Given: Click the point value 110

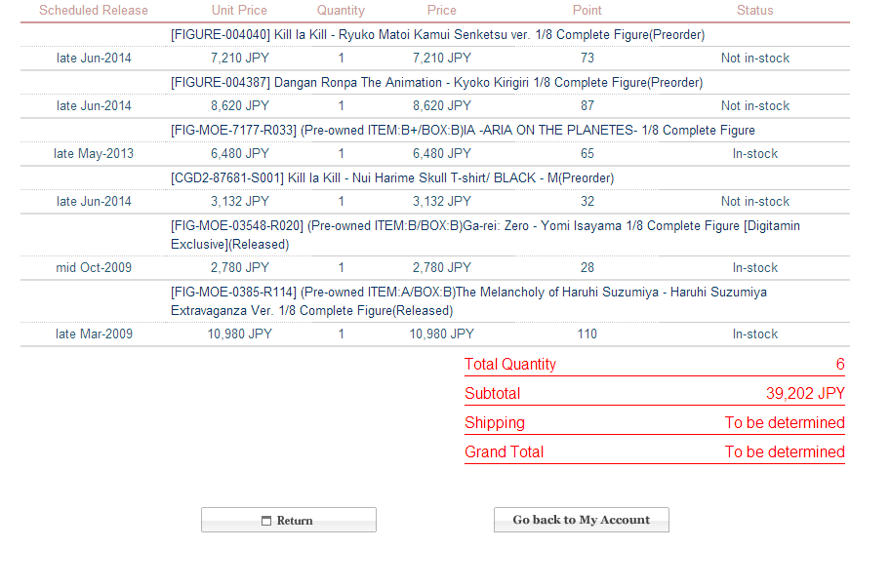Looking at the screenshot, I should click(x=587, y=333).
